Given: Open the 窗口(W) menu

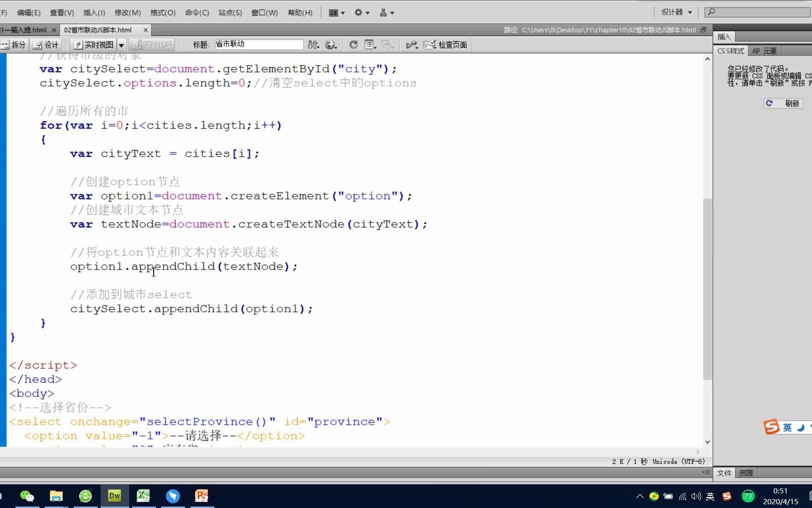Looking at the screenshot, I should coord(264,13).
